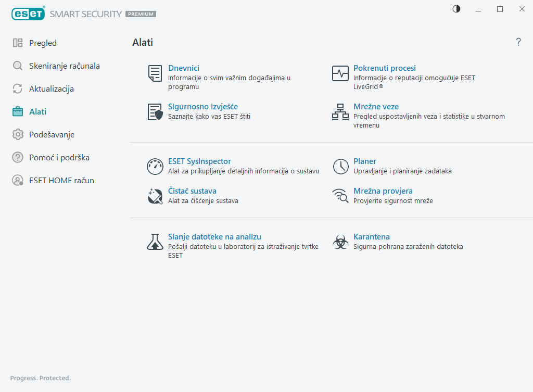This screenshot has width=533, height=392.
Task: Open the help question mark
Action: pos(518,42)
